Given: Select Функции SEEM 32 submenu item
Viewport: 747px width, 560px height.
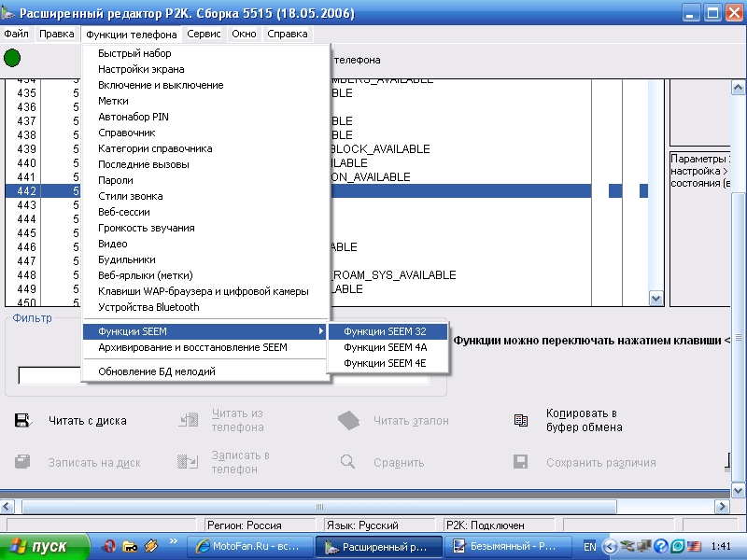Looking at the screenshot, I should coord(388,331).
